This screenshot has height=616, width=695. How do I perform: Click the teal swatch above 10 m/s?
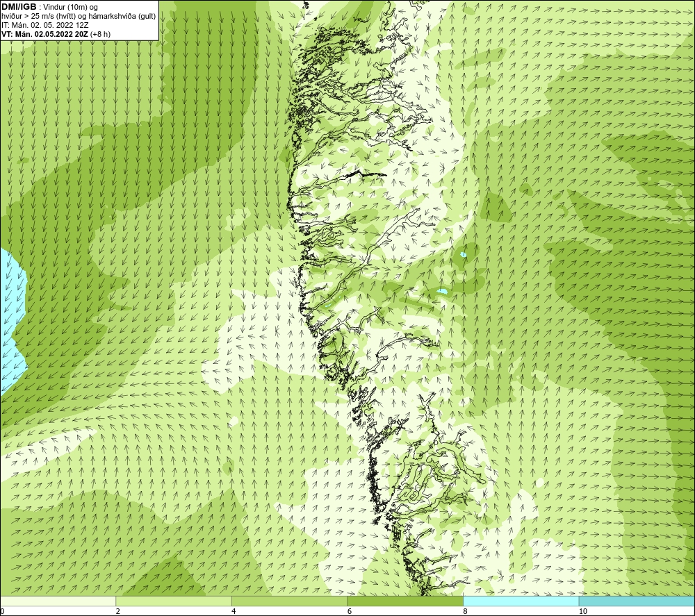(637, 601)
